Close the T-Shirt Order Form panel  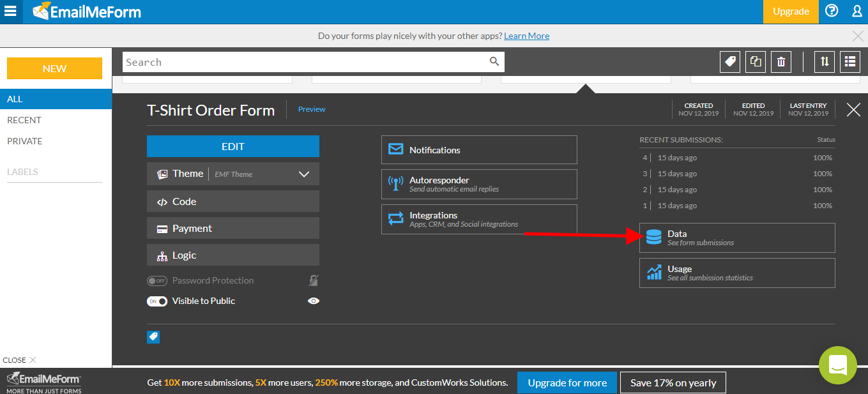(853, 110)
